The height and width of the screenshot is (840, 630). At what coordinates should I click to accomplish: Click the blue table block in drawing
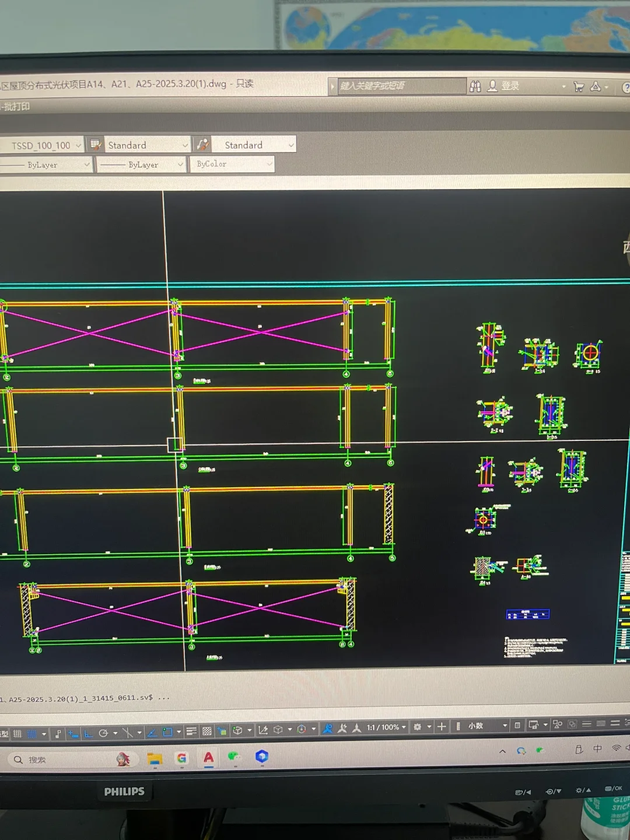pyautogui.click(x=527, y=614)
